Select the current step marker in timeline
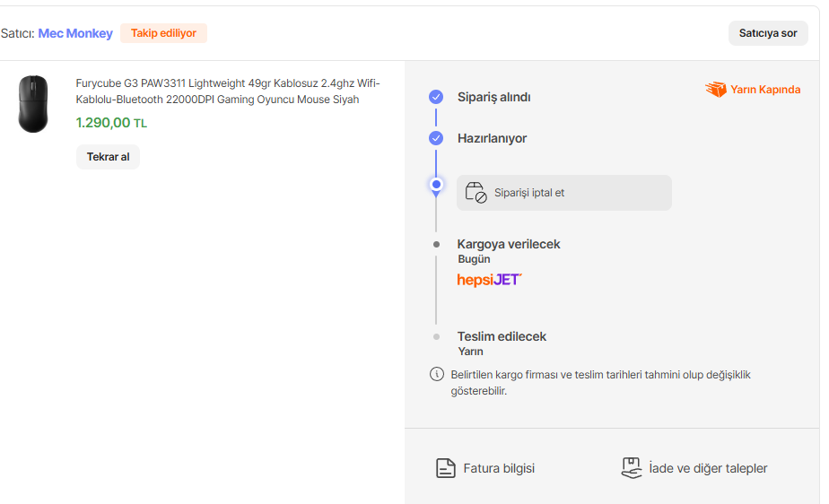This screenshot has height=504, width=829. pyautogui.click(x=436, y=185)
